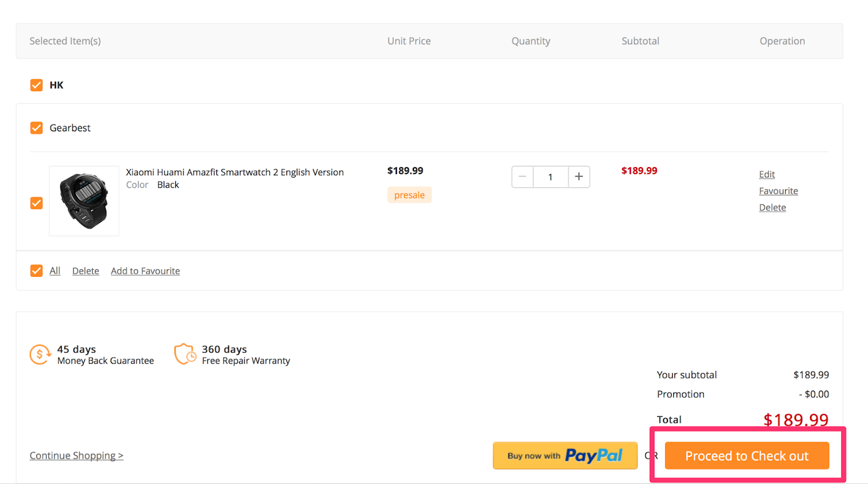Screen dimensions: 868x484
Task: Click the Quantity column header
Action: (531, 41)
